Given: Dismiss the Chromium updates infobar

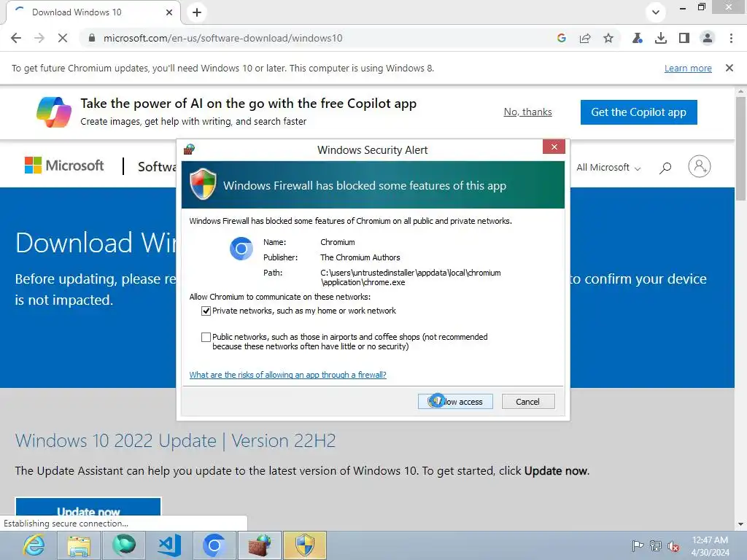Looking at the screenshot, I should point(729,68).
